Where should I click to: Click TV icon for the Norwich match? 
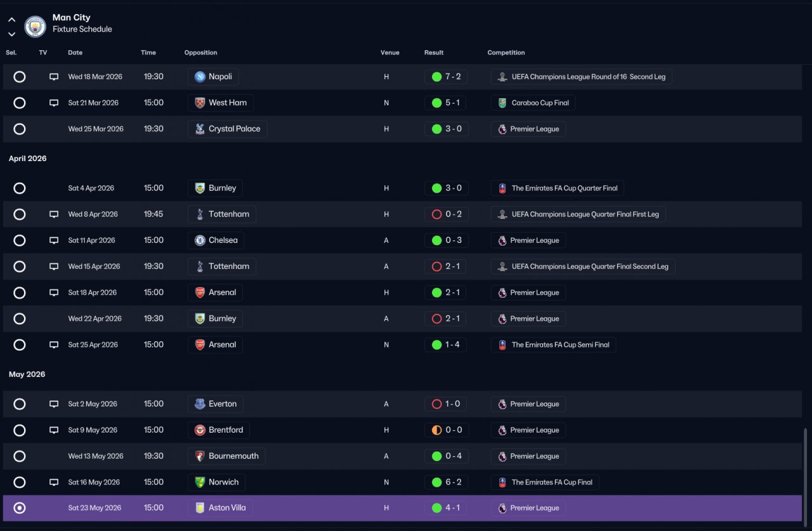click(54, 482)
